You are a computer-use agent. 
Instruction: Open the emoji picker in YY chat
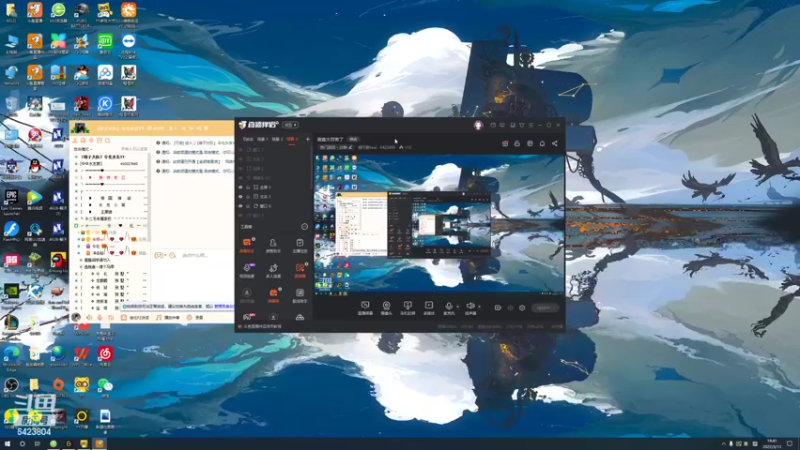click(172, 255)
